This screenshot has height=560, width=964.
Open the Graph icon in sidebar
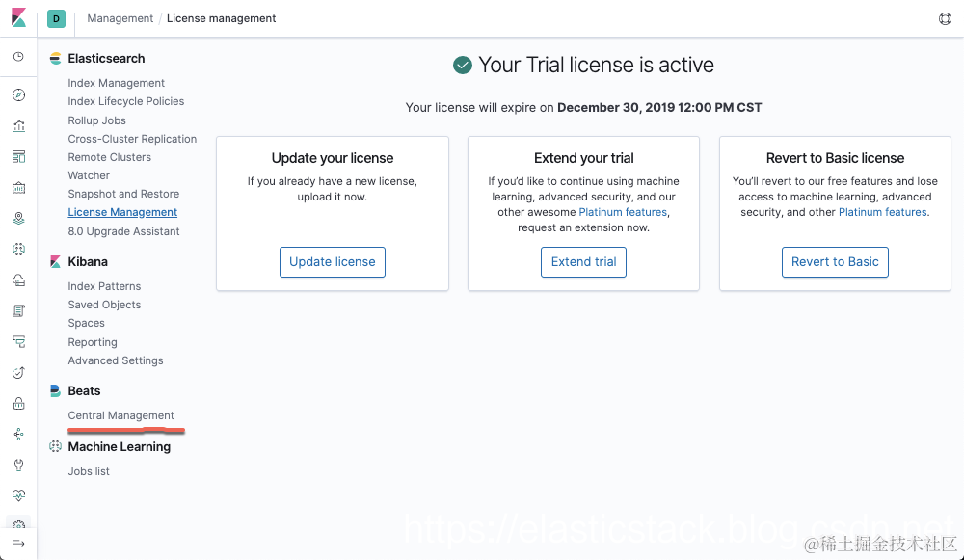coord(19,434)
